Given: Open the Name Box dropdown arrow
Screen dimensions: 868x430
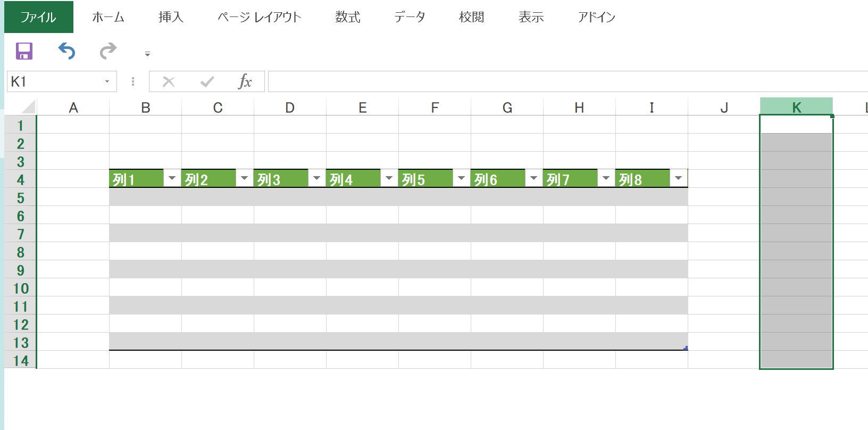Looking at the screenshot, I should [107, 81].
